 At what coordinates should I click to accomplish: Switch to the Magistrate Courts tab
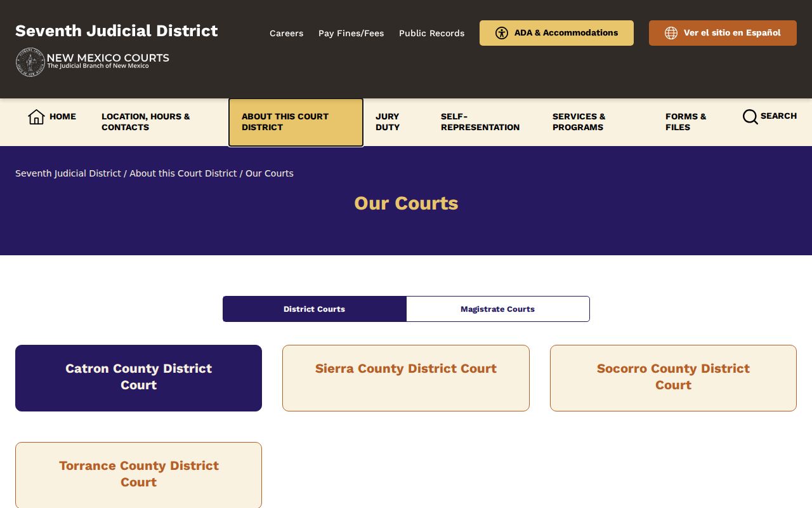pos(498,309)
